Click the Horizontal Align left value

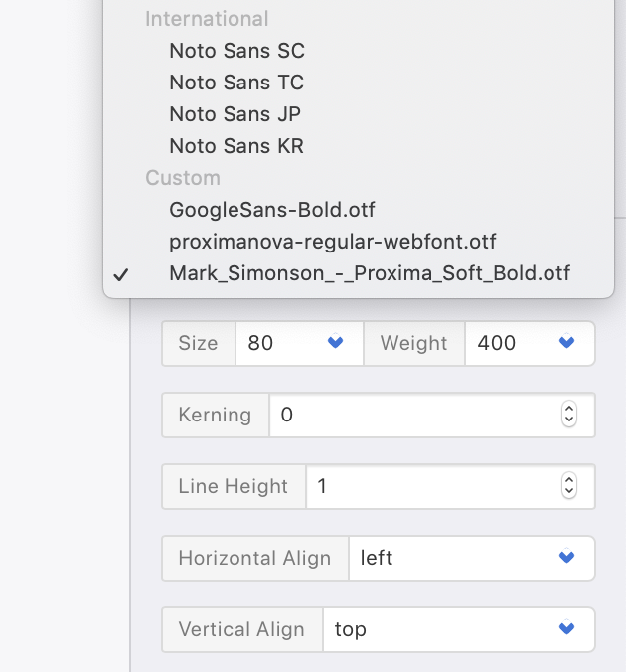(447, 558)
